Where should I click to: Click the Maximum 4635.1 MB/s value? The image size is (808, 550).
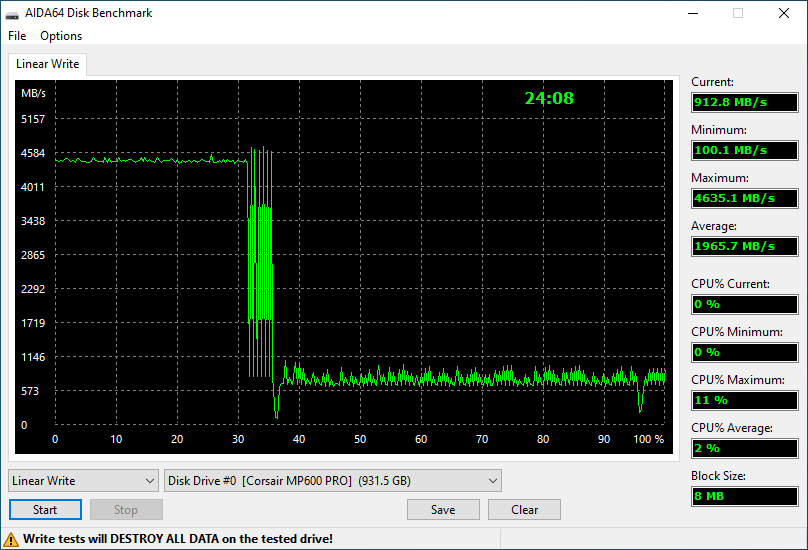click(745, 198)
